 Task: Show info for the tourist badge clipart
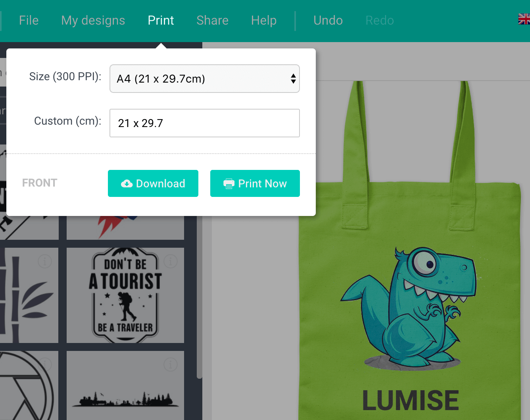(x=171, y=261)
